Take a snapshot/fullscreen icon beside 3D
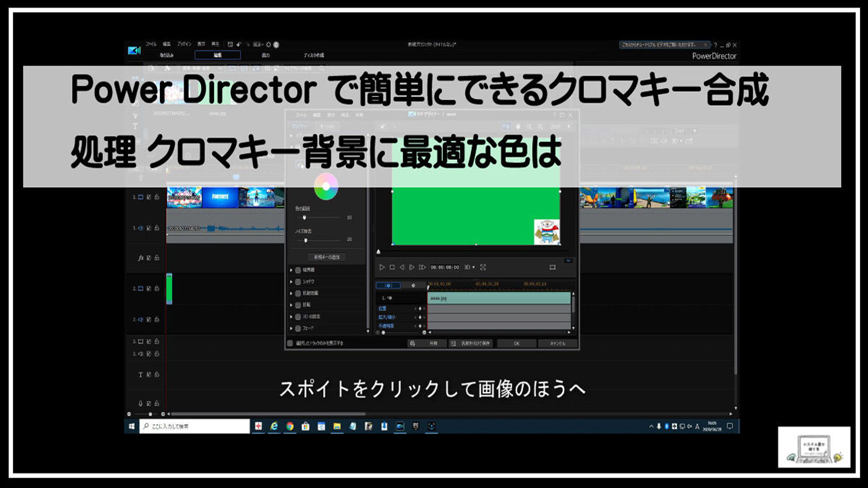The height and width of the screenshot is (488, 868). coord(483,267)
